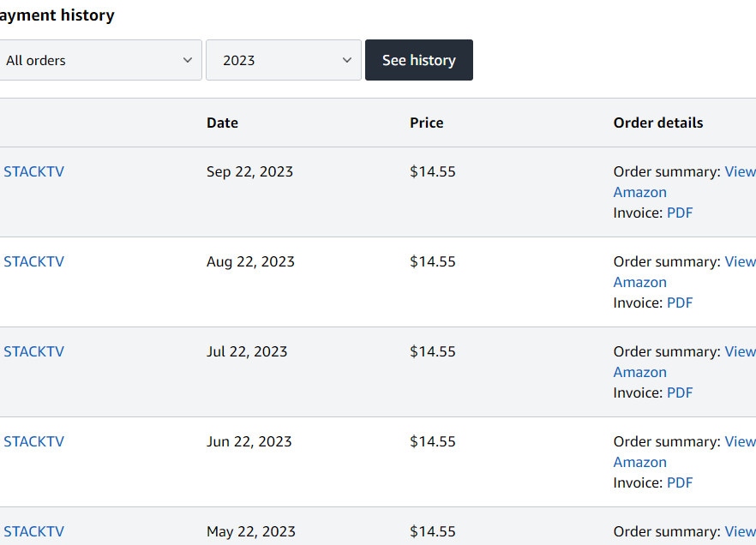The image size is (756, 545).
Task: View order summary for Jun 22 order
Action: (740, 441)
